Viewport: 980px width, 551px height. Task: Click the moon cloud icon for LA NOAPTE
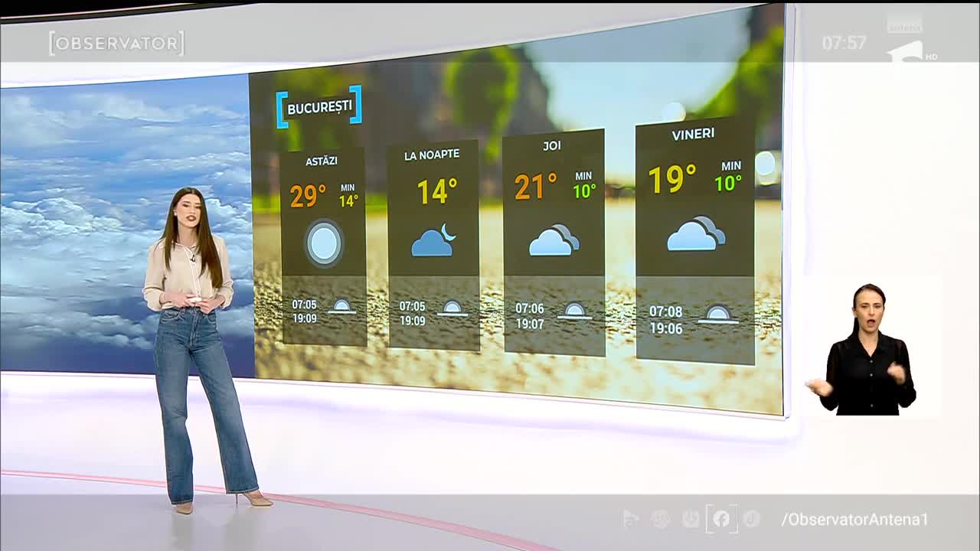[433, 240]
